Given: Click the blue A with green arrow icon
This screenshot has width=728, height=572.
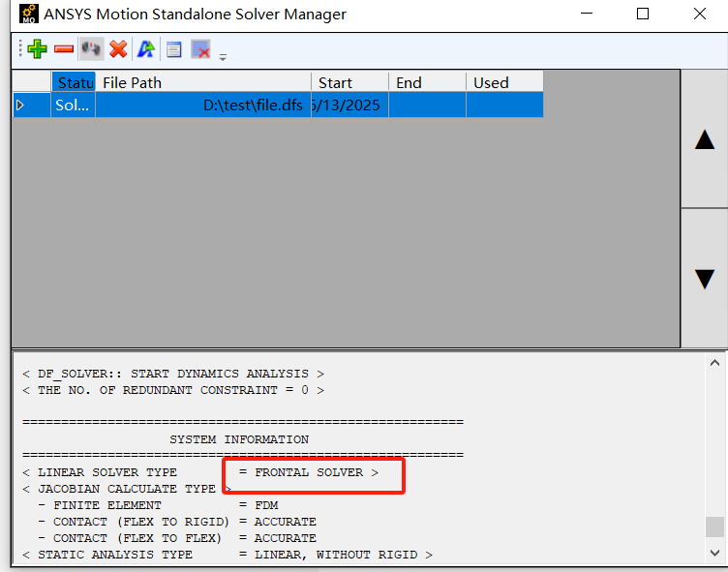Looking at the screenshot, I should [x=146, y=48].
